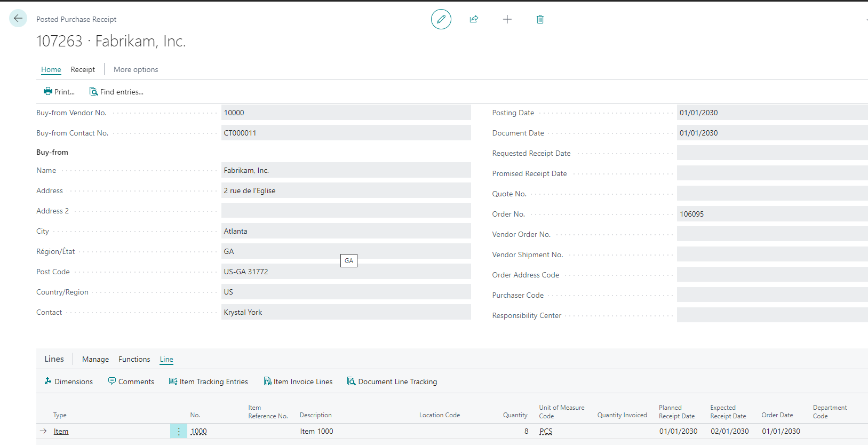Click the Find entries magnifier icon
This screenshot has width=868, height=445.
click(93, 91)
